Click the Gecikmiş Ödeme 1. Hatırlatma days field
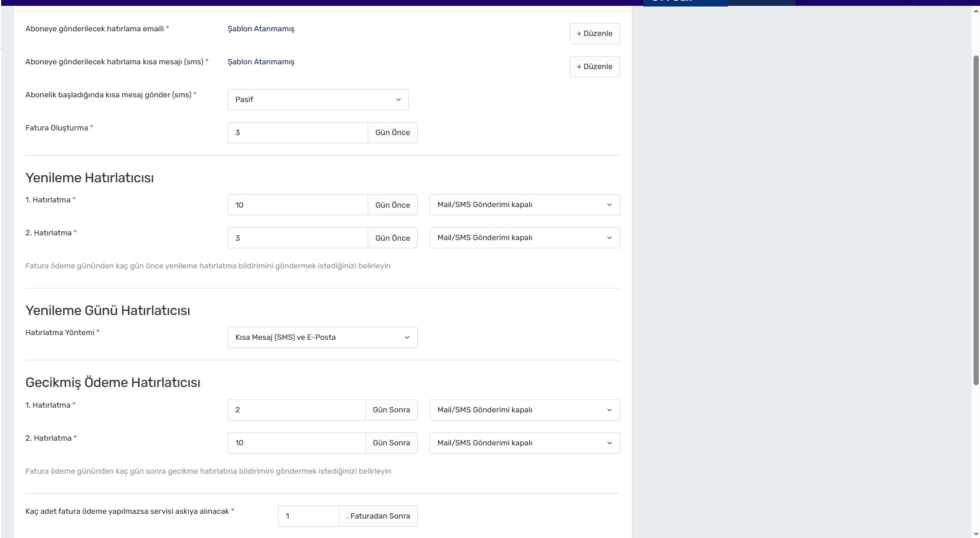The height and width of the screenshot is (538, 980). pyautogui.click(x=296, y=410)
